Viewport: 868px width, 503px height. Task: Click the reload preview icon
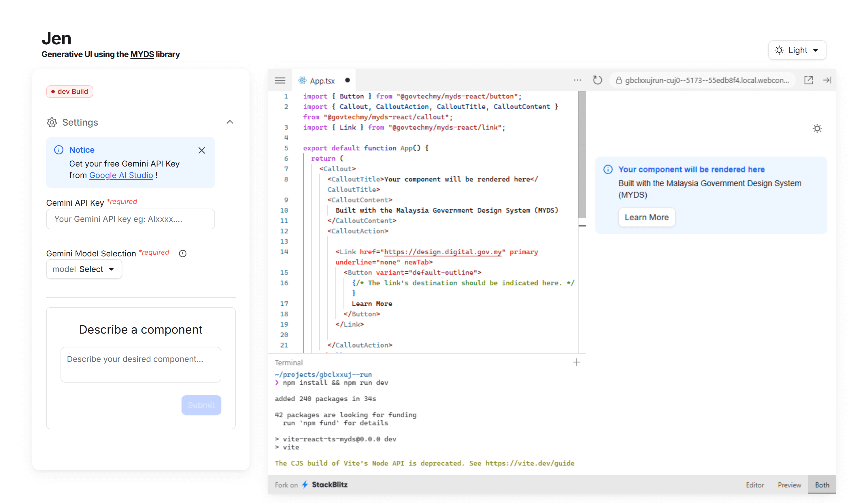click(x=597, y=80)
